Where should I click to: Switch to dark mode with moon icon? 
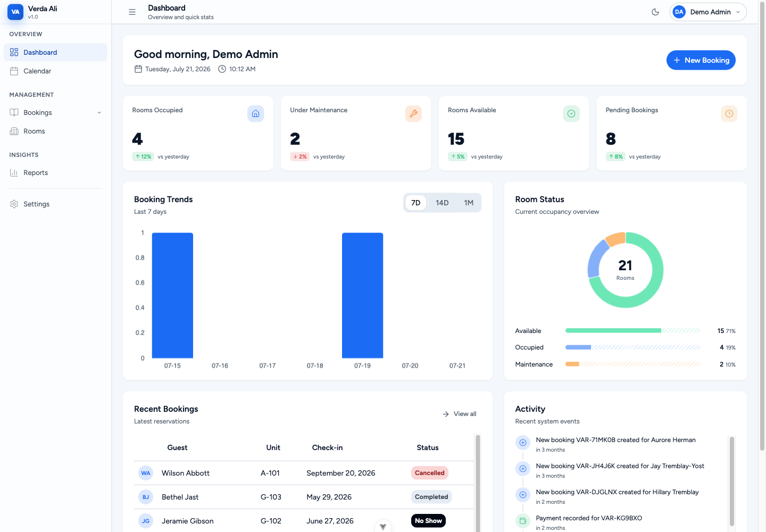655,12
